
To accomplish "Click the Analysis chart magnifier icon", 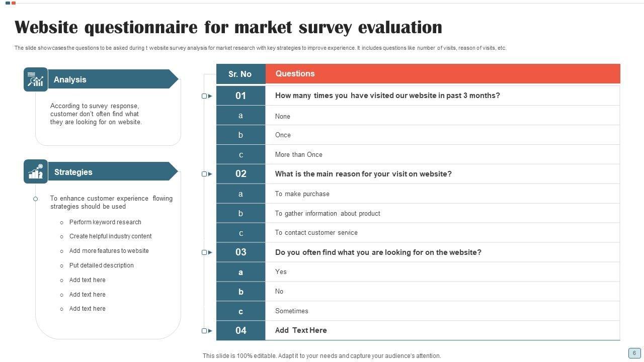I will [x=36, y=79].
